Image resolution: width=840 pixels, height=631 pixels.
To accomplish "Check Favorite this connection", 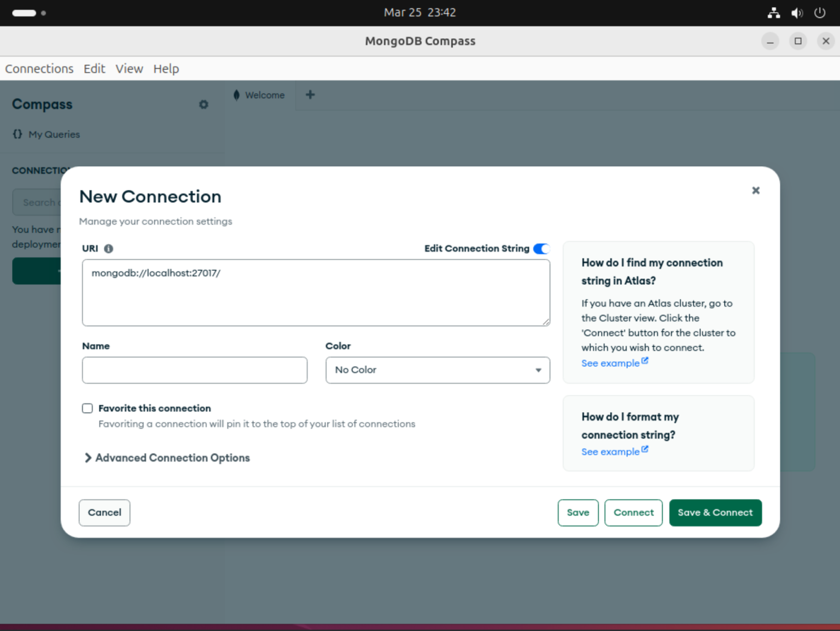I will 87,408.
